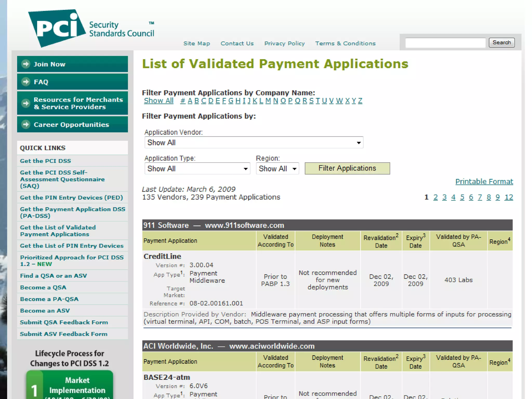Filter companies by letter S
The width and height of the screenshot is (532, 399).
[311, 101]
